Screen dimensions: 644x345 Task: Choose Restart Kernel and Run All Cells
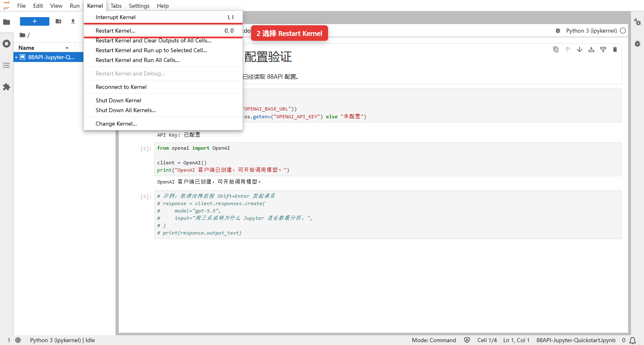tap(163, 60)
